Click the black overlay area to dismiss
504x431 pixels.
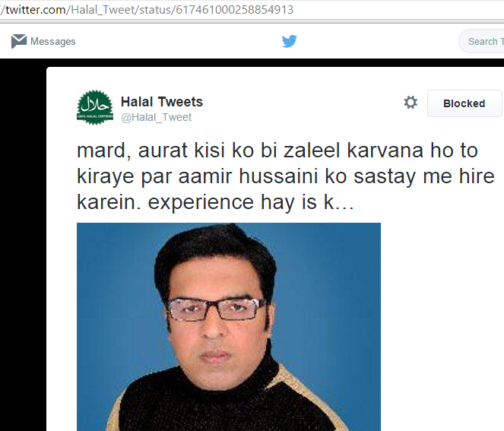tap(23, 244)
